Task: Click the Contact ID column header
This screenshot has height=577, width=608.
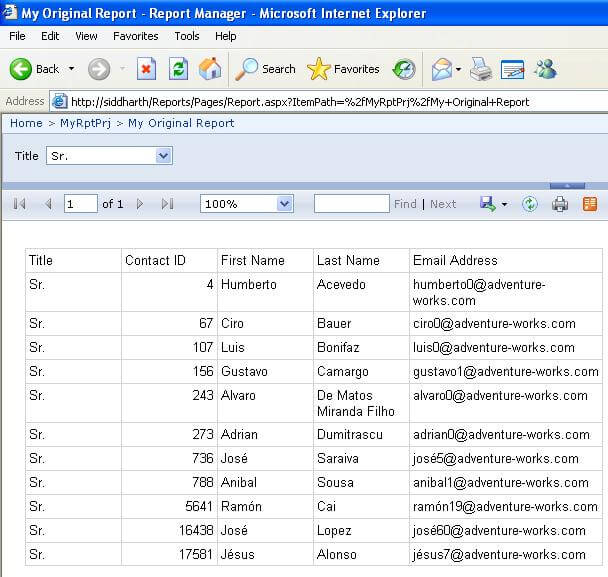Action: [155, 260]
